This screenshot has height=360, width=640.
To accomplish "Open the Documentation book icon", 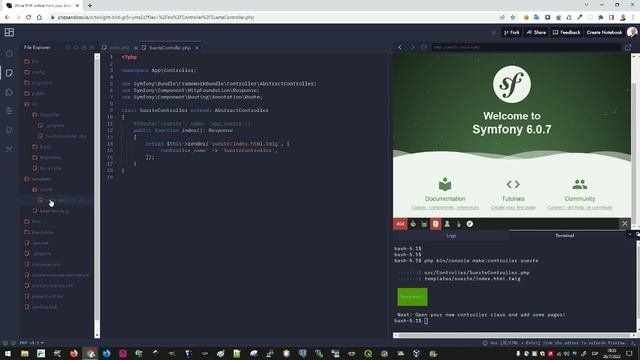I will tap(445, 184).
